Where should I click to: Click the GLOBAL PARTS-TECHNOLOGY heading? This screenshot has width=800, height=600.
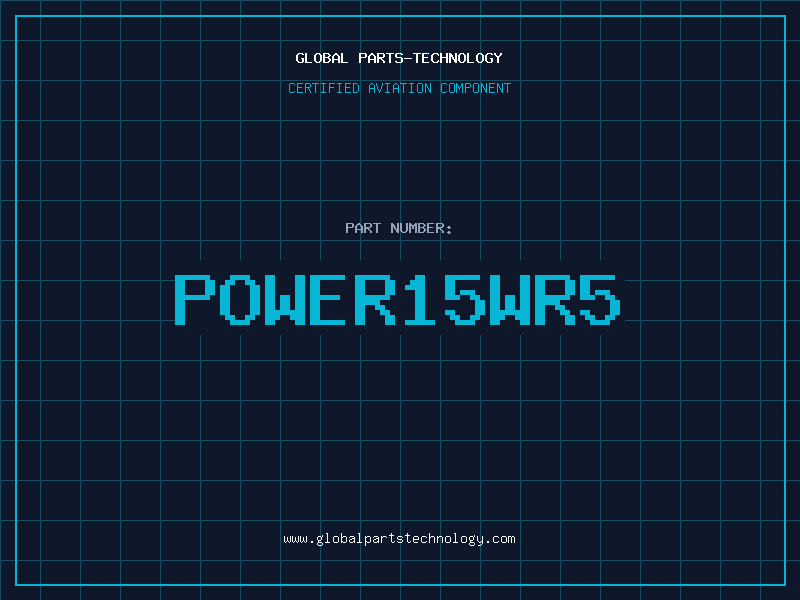click(x=399, y=58)
